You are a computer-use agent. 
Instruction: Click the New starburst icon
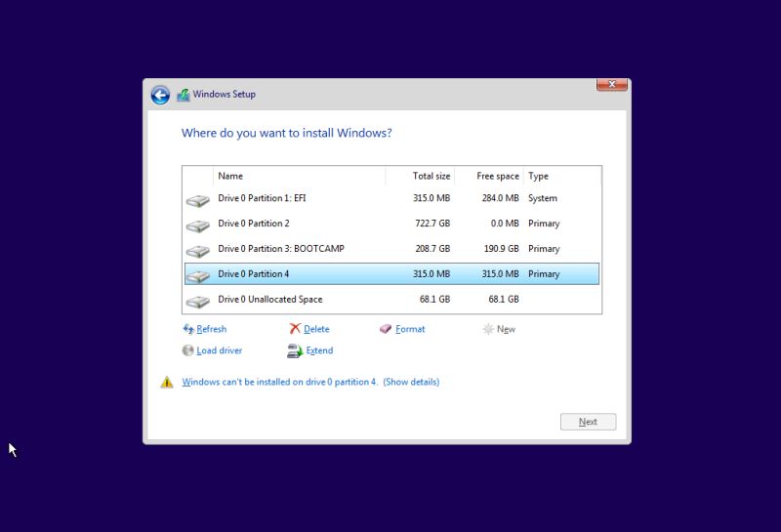tap(488, 329)
